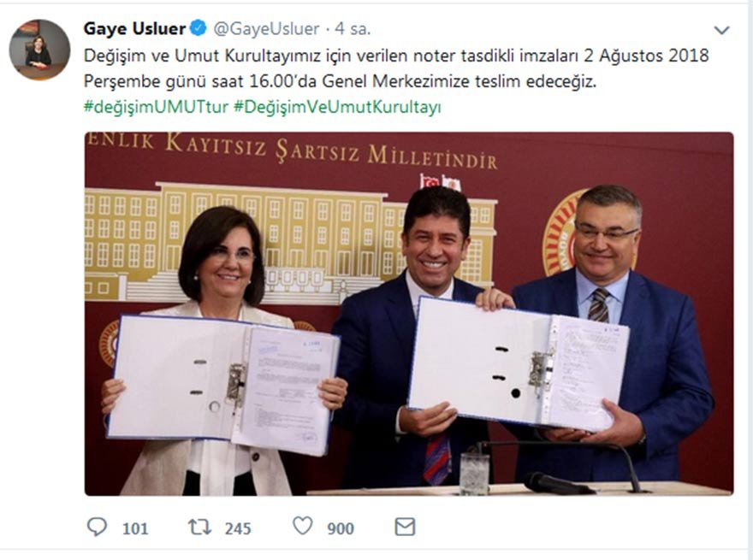Send tweet via direct message envelope icon

tap(405, 527)
